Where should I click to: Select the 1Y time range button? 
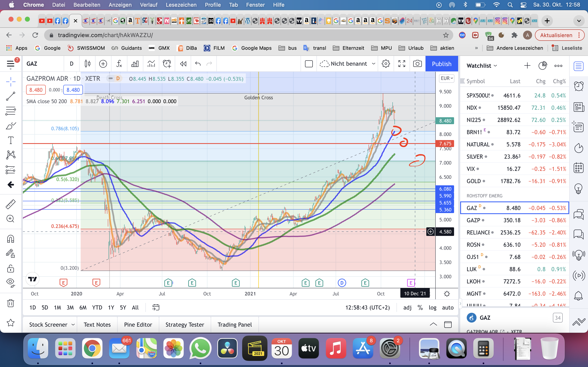tap(111, 307)
